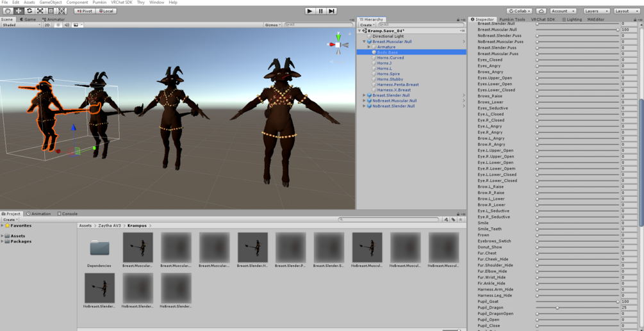Image resolution: width=644 pixels, height=331 pixels.
Task: Select Horns.Curved in Hierarchy
Action: coord(390,58)
